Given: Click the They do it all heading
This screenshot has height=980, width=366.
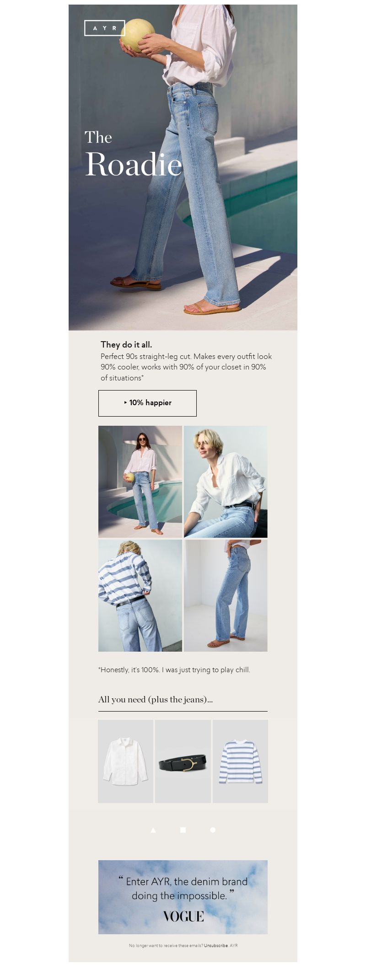Looking at the screenshot, I should pos(126,344).
